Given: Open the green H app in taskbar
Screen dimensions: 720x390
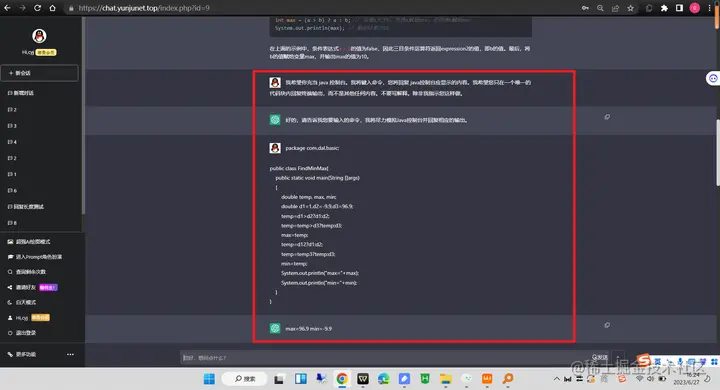Looking at the screenshot, I should (x=425, y=379).
